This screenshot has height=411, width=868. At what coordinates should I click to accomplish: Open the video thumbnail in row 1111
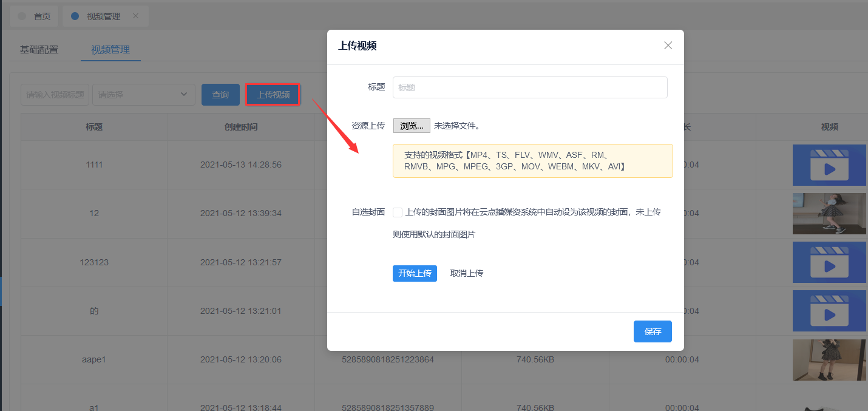click(829, 165)
